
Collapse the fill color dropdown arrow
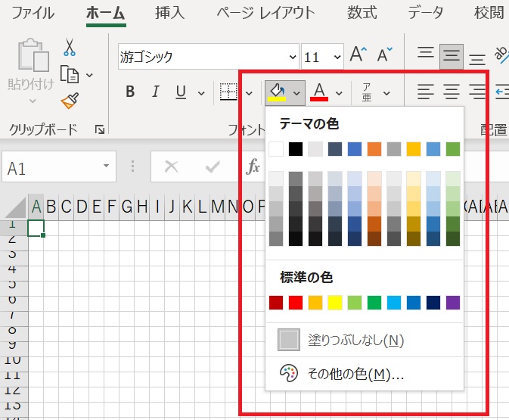[x=296, y=93]
